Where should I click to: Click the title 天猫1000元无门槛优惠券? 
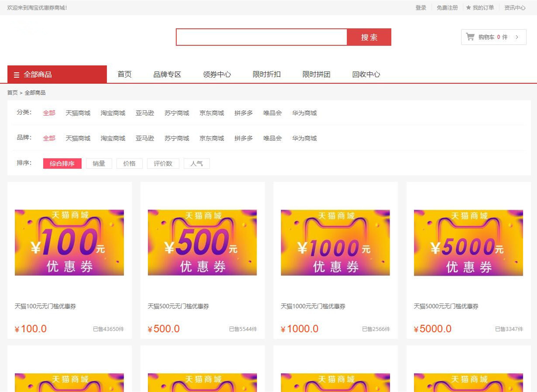[313, 307]
